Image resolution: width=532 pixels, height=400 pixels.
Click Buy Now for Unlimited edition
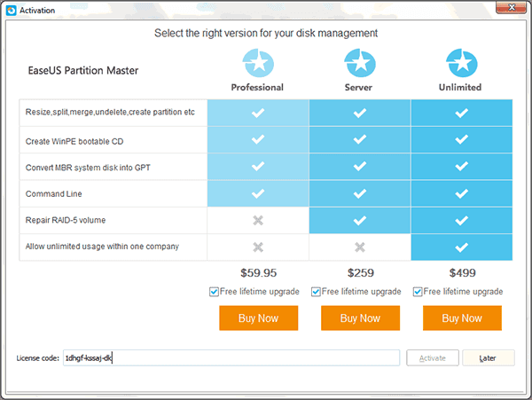[461, 318]
